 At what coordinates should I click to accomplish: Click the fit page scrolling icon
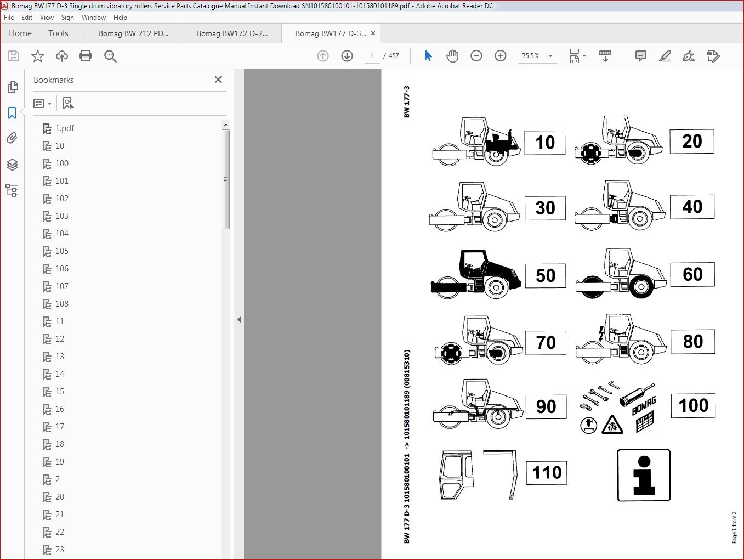click(x=574, y=56)
